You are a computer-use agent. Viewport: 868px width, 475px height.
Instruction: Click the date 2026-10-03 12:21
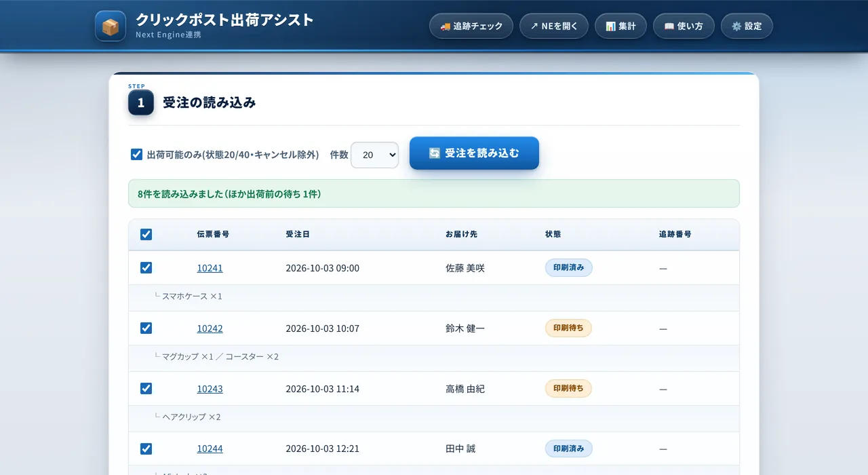(322, 449)
